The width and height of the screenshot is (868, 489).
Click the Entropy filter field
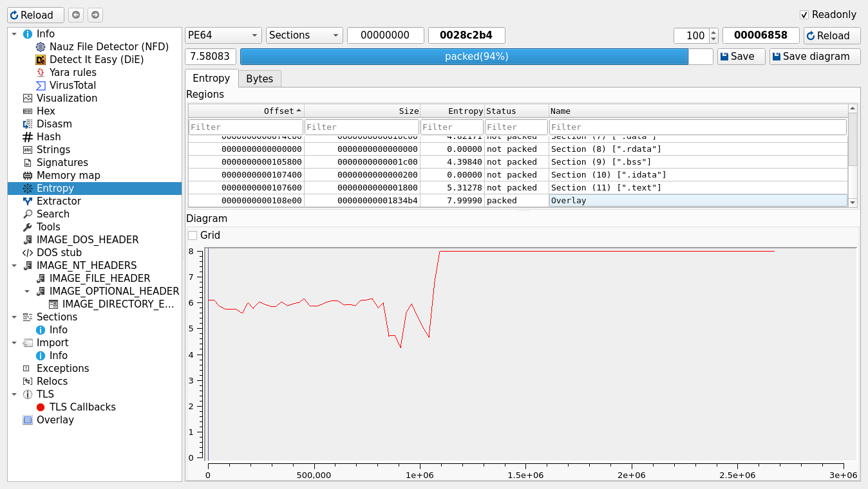coord(452,127)
